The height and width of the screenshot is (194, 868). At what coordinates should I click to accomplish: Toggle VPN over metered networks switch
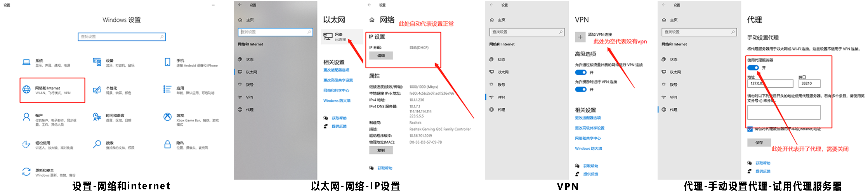[x=581, y=73]
